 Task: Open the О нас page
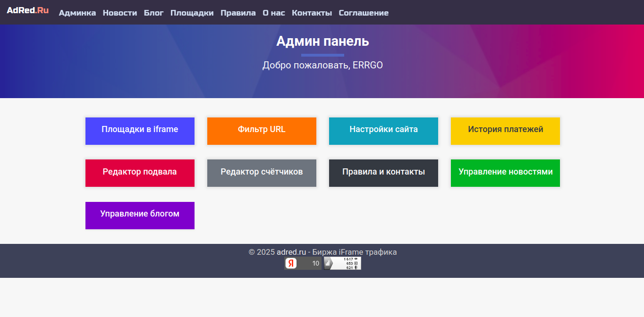coord(273,13)
